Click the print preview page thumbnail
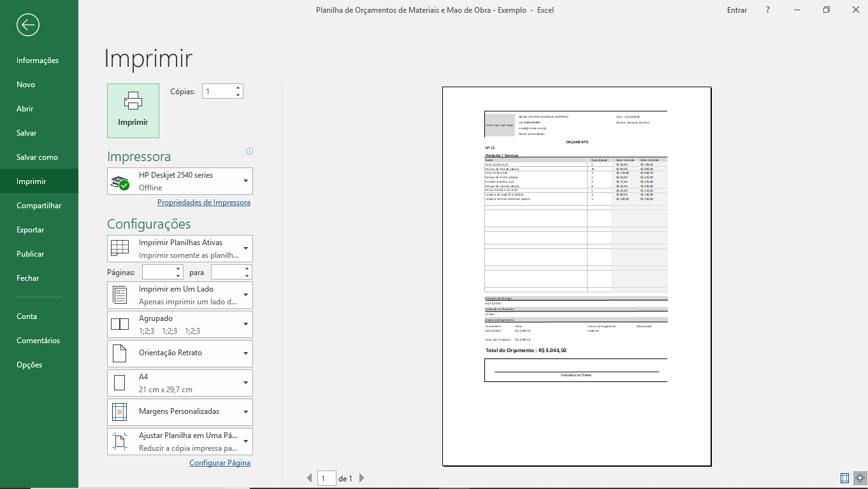 tap(577, 276)
